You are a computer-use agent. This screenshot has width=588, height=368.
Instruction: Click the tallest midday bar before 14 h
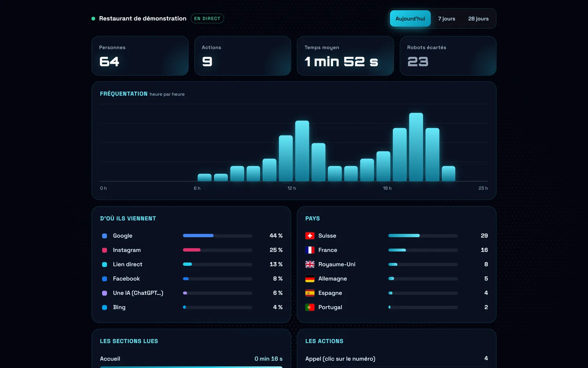[x=302, y=151]
